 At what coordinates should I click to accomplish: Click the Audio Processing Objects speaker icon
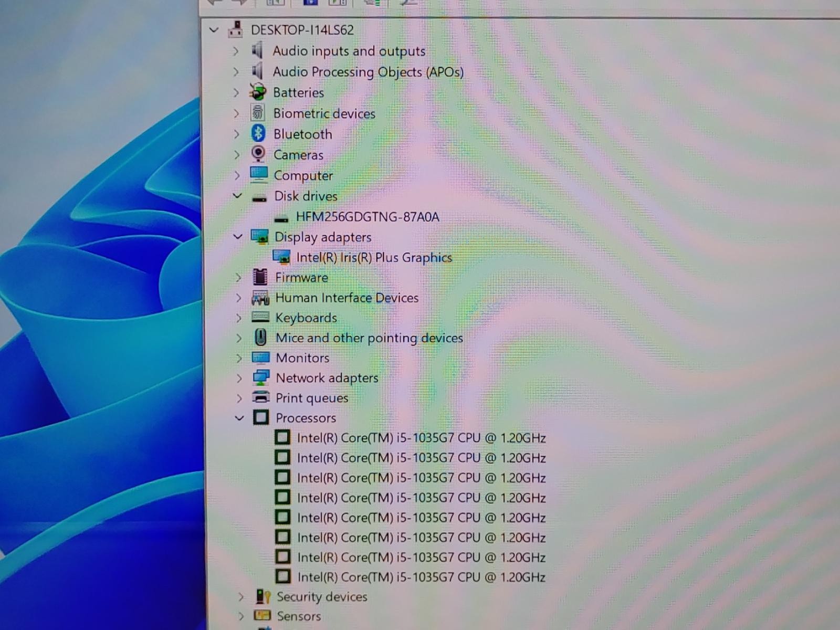pos(257,71)
